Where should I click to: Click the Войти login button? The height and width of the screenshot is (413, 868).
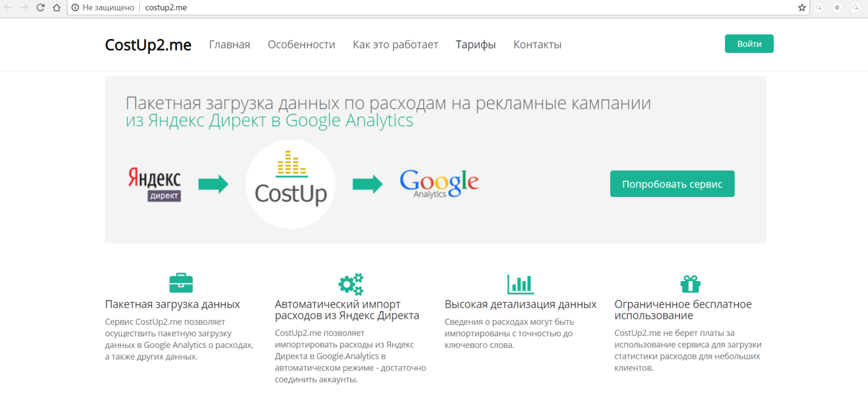coord(749,44)
